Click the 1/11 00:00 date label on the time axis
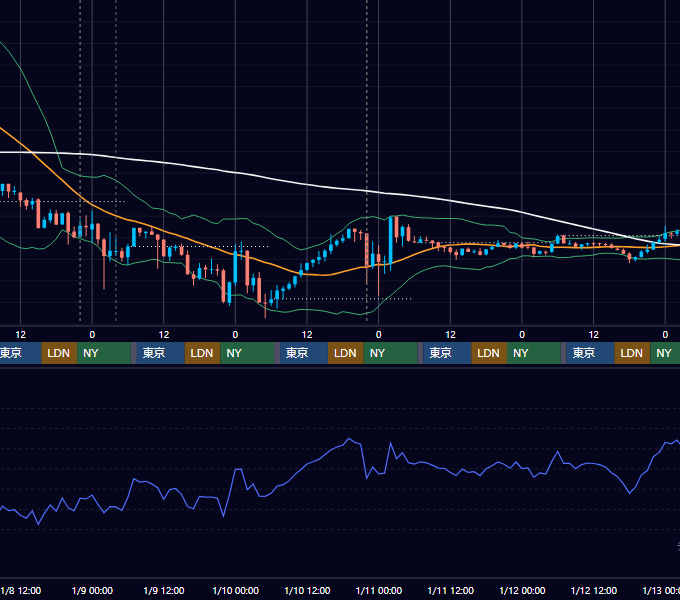 click(x=379, y=590)
